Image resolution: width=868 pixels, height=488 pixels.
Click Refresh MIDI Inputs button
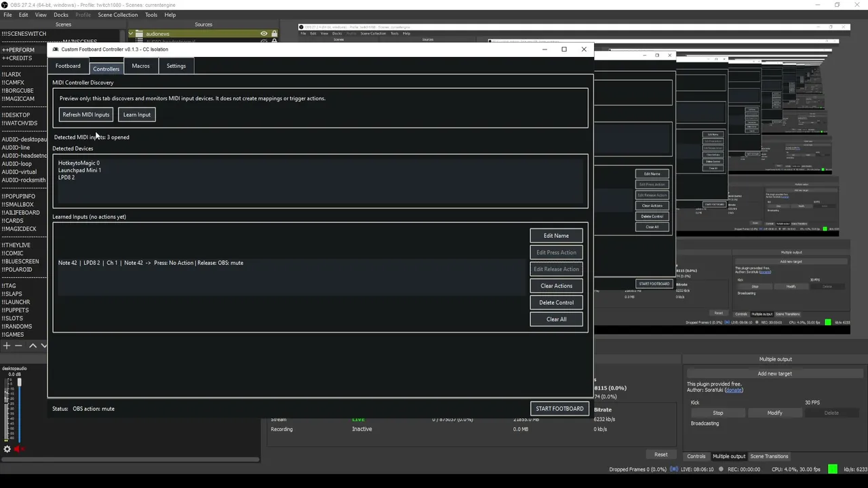coord(86,115)
